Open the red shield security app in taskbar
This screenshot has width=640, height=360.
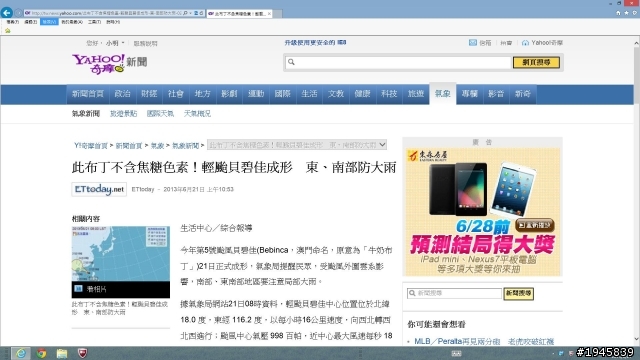tap(82, 353)
